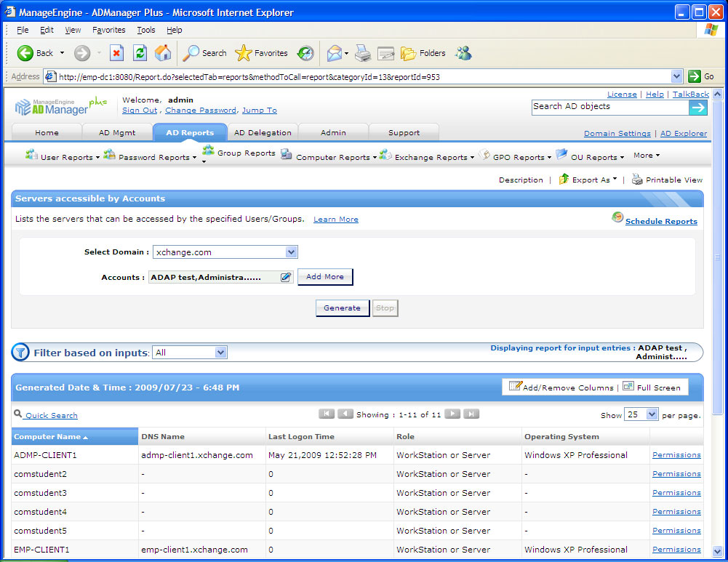This screenshot has height=562, width=728.
Task: Click the Search AD objects arrow button
Action: pyautogui.click(x=698, y=108)
